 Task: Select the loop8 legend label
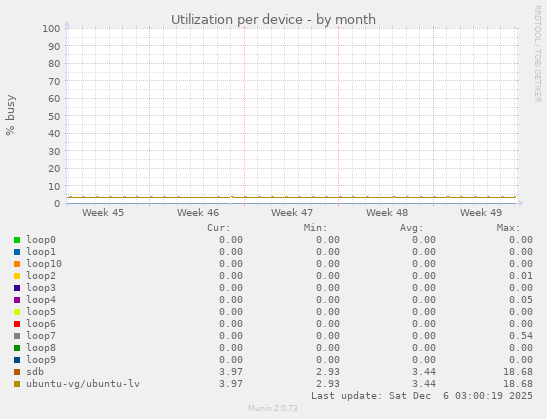[x=41, y=348]
